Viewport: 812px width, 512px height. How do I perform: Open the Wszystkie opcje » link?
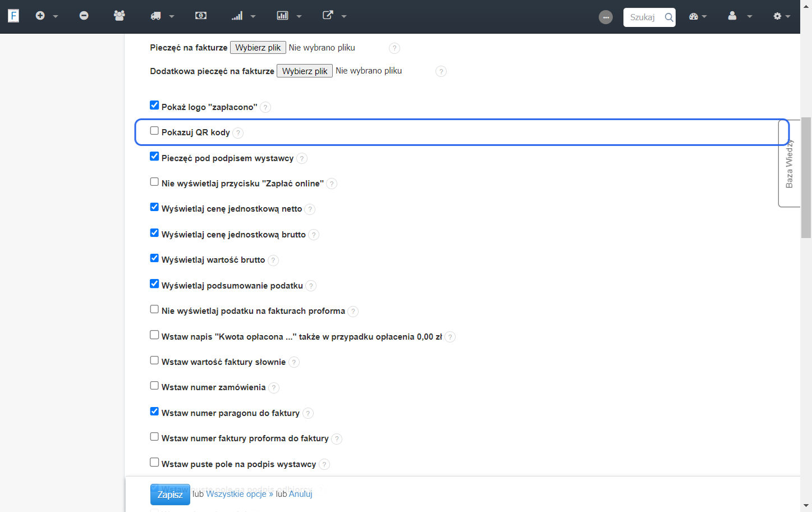click(240, 494)
